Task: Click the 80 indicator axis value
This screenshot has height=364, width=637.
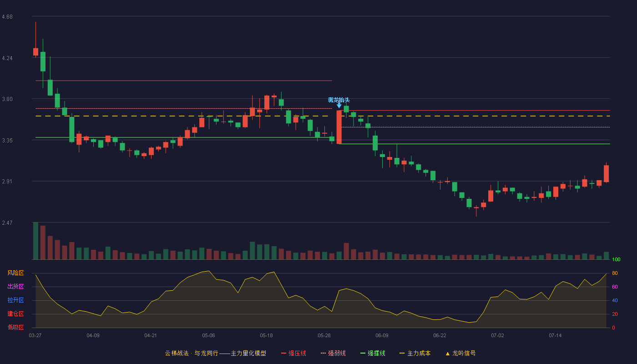Action: click(x=615, y=273)
